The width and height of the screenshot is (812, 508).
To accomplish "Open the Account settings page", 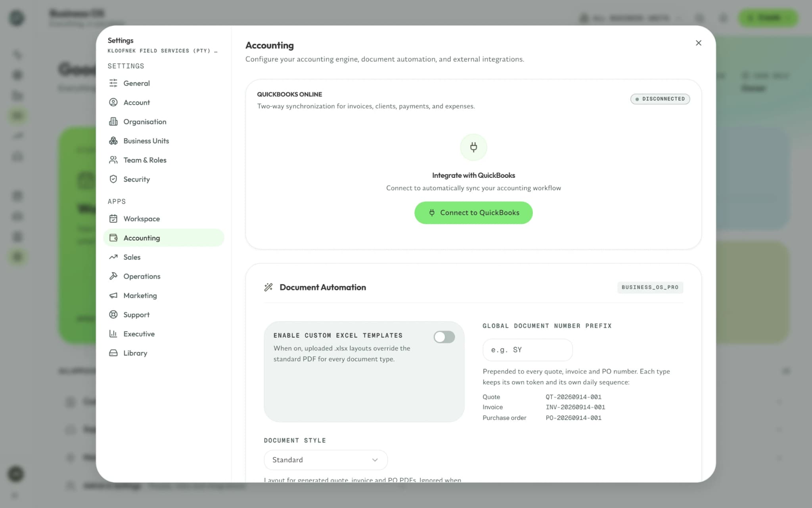I will tap(163, 102).
